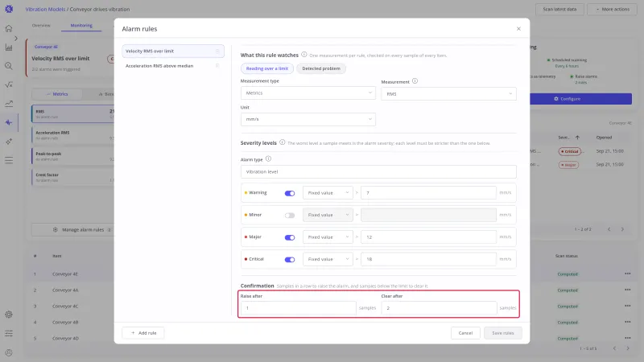Close the Alarm rules dialog
The image size is (644, 362).
coord(518,29)
